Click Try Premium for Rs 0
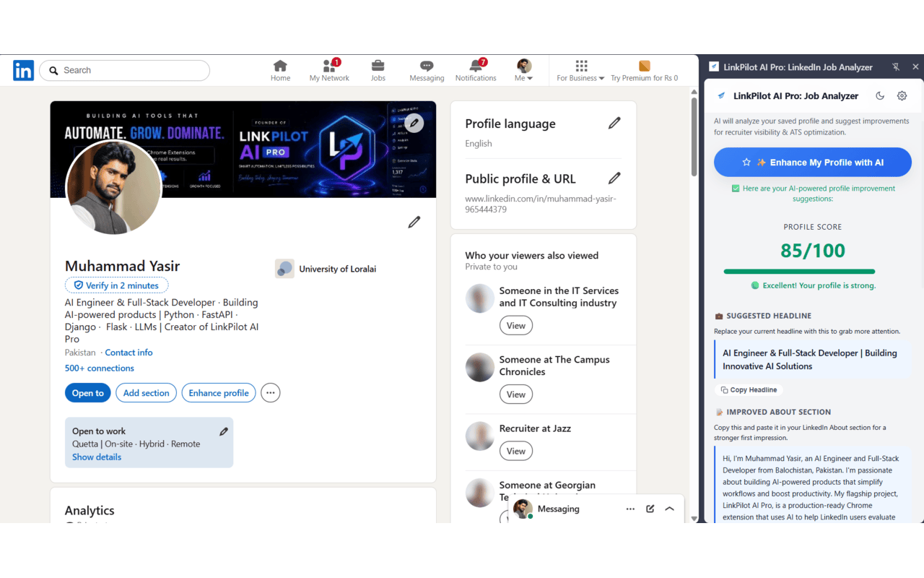 pos(645,71)
